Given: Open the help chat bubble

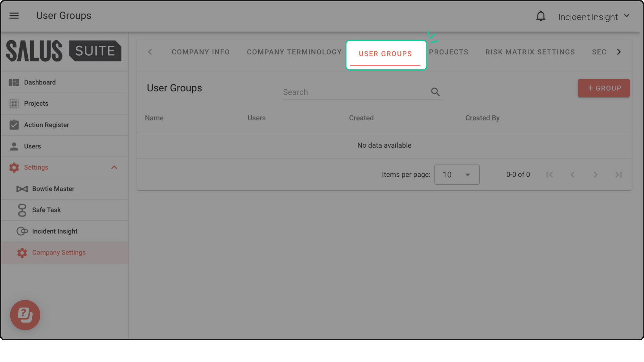Looking at the screenshot, I should [25, 315].
